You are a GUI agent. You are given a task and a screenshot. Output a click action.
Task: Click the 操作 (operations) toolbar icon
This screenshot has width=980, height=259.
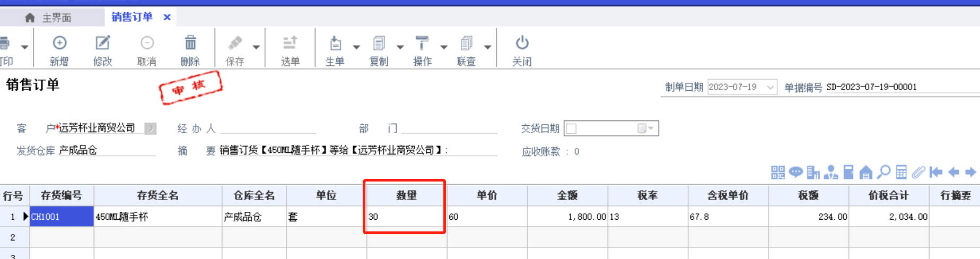[x=422, y=42]
